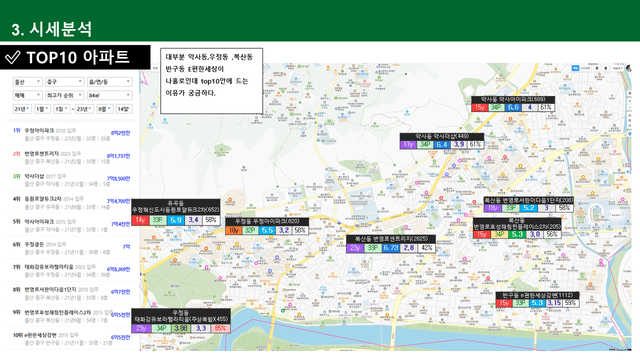Open the 울산 city dropdown
Image resolution: width=640 pixels, height=360 pixels.
27,82
